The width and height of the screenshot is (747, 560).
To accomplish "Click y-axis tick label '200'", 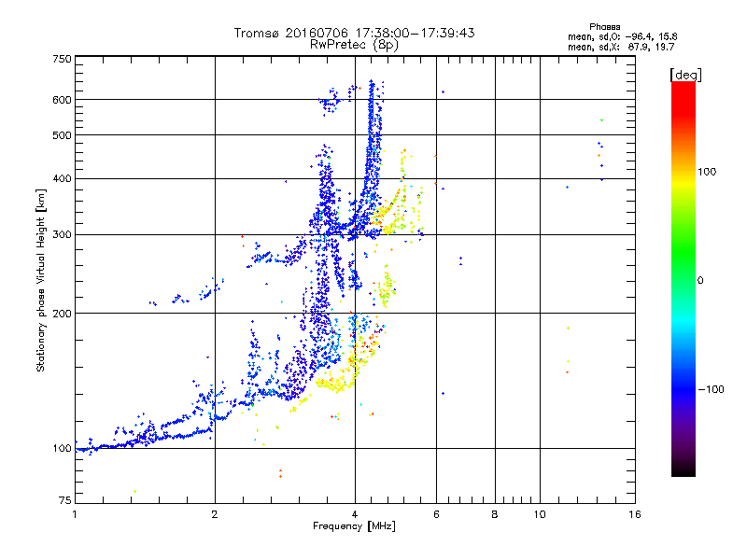I will click(63, 314).
